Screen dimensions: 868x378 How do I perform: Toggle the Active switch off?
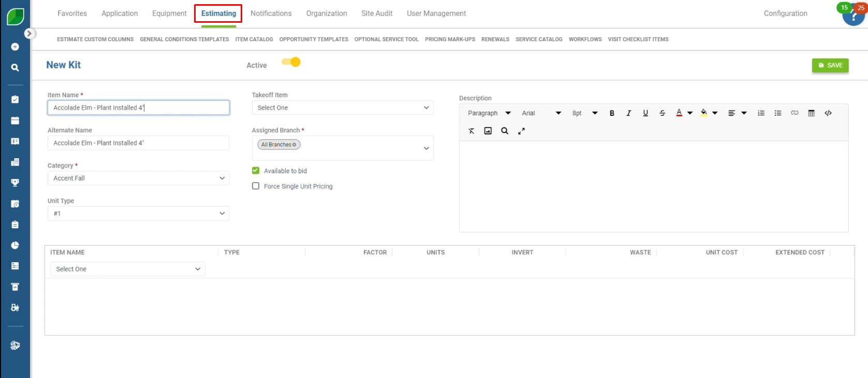(291, 62)
